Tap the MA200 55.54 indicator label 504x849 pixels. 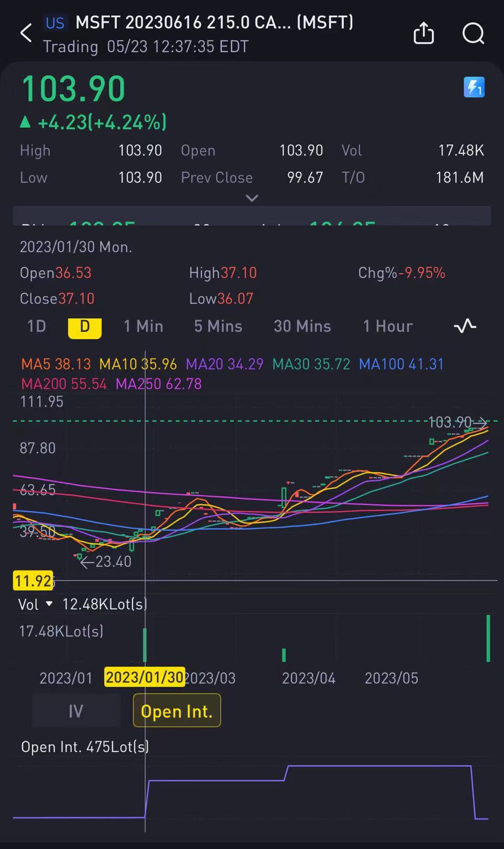tap(64, 384)
